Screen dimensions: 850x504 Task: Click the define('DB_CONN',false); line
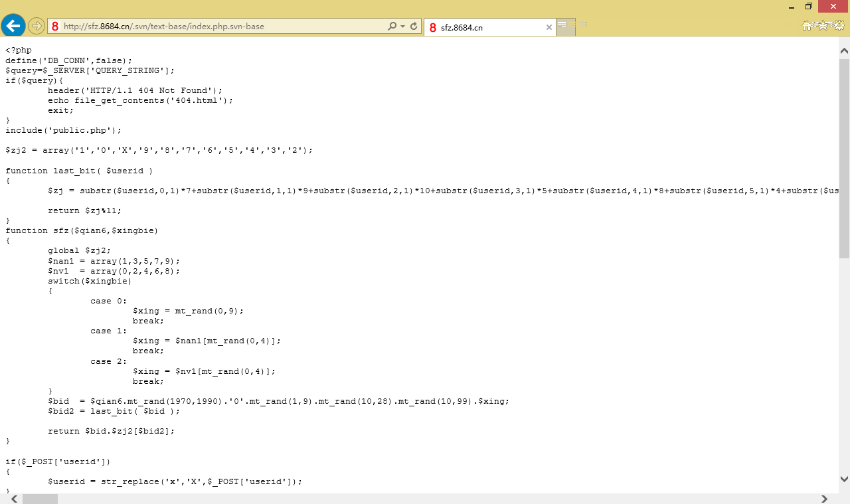69,60
